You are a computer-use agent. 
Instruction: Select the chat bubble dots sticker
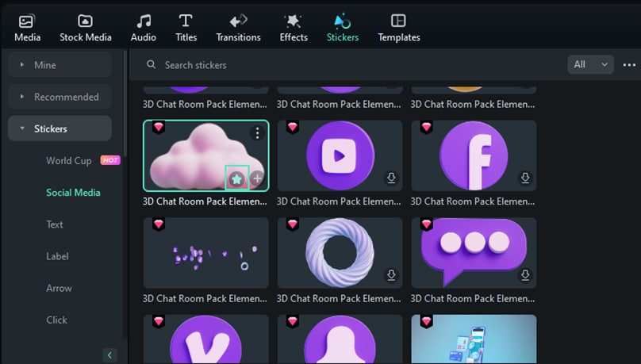474,253
